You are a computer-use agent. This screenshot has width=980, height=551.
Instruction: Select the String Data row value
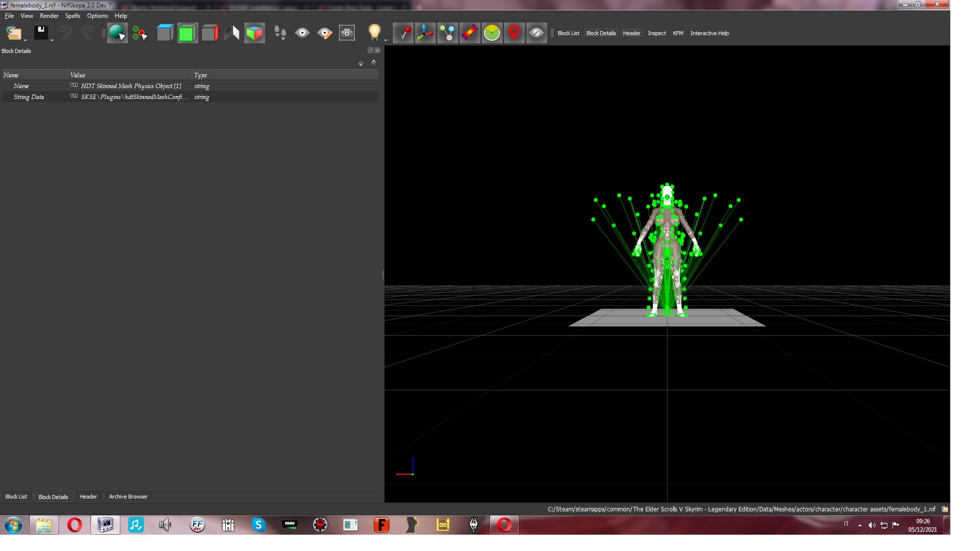coord(134,97)
